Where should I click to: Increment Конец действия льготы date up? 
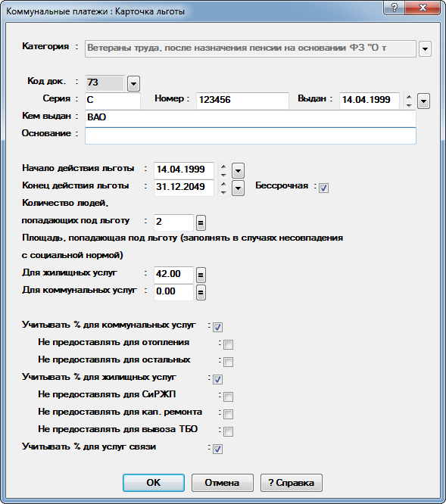[223, 184]
